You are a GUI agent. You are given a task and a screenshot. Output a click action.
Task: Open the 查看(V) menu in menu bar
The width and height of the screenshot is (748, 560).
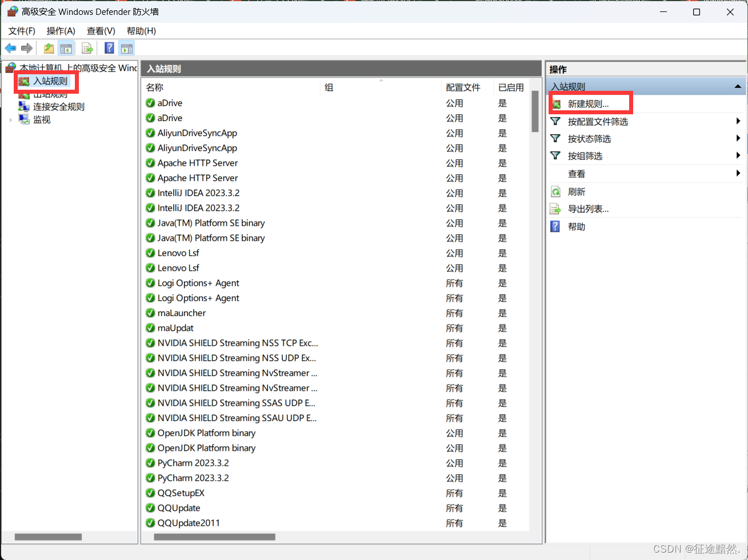101,31
